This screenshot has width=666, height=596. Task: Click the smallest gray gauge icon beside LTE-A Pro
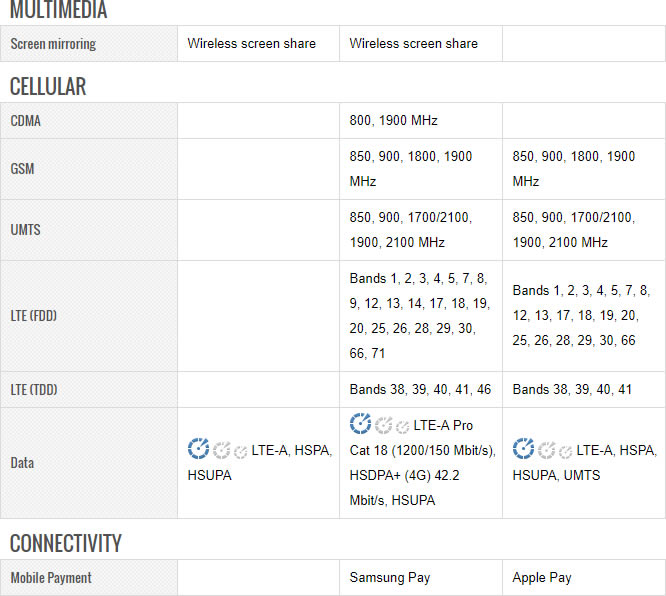(x=402, y=427)
